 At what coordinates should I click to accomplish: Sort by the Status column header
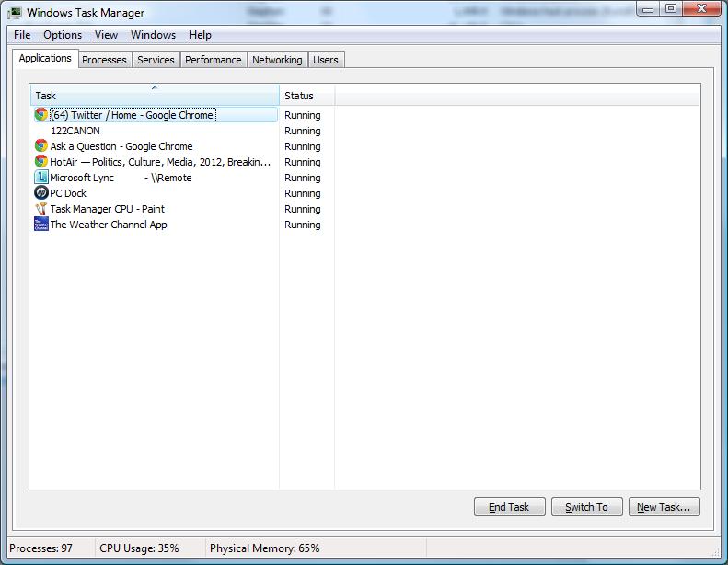click(x=306, y=96)
